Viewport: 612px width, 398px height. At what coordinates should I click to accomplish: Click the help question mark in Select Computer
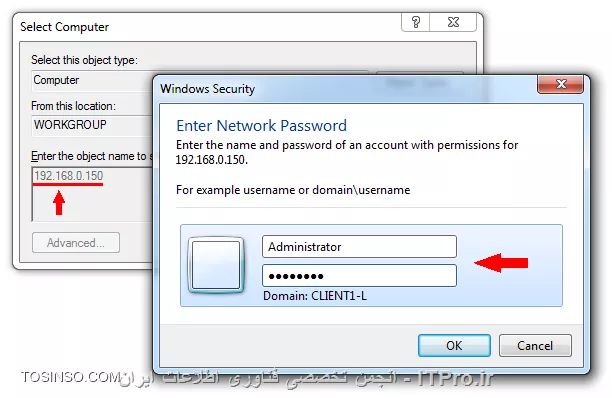416,22
